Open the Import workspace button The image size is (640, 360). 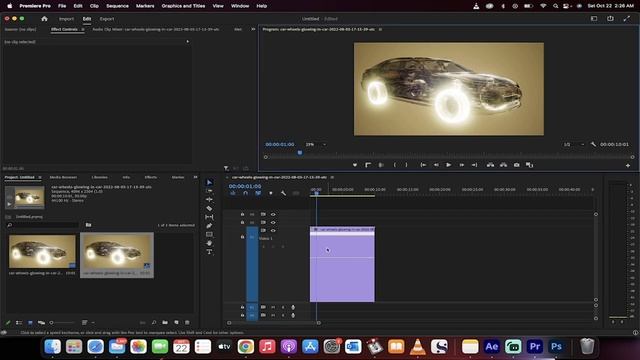coord(66,19)
